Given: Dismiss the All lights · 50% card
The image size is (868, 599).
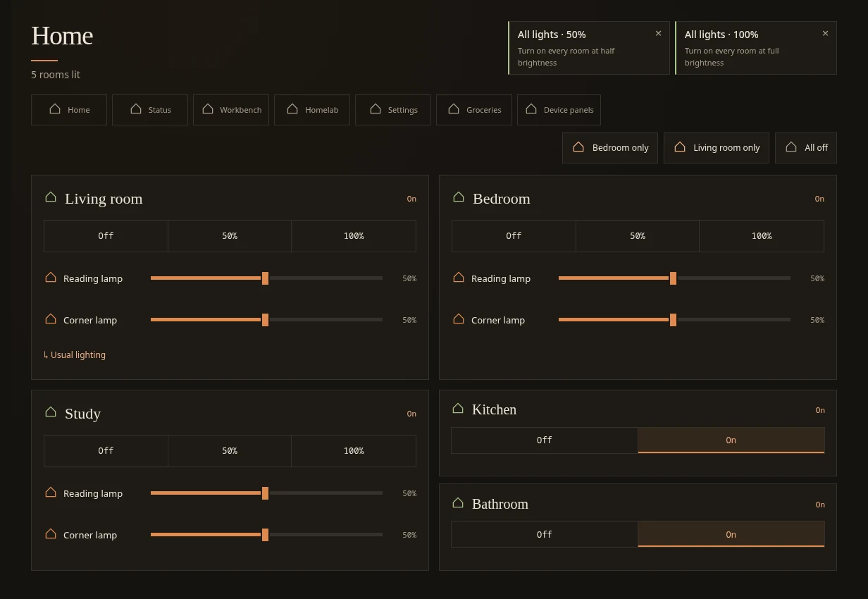Looking at the screenshot, I should point(658,33).
